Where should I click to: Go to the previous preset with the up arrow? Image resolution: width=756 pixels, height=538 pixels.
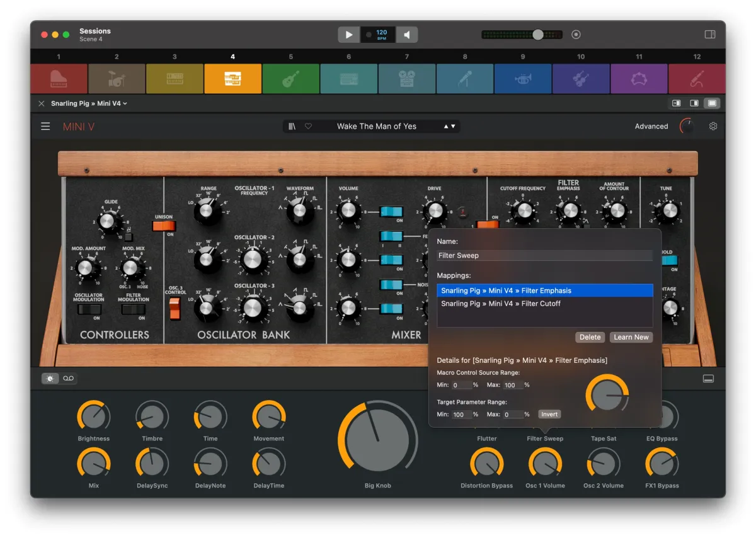click(446, 127)
